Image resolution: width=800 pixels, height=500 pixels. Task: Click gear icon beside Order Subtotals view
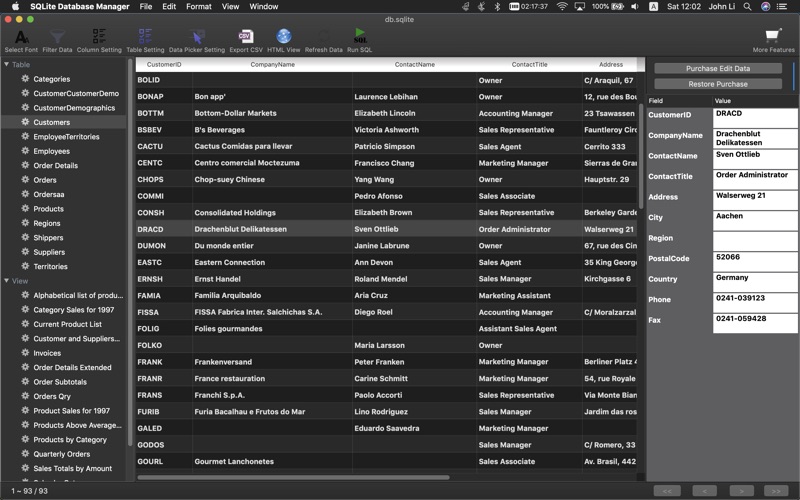(x=25, y=381)
